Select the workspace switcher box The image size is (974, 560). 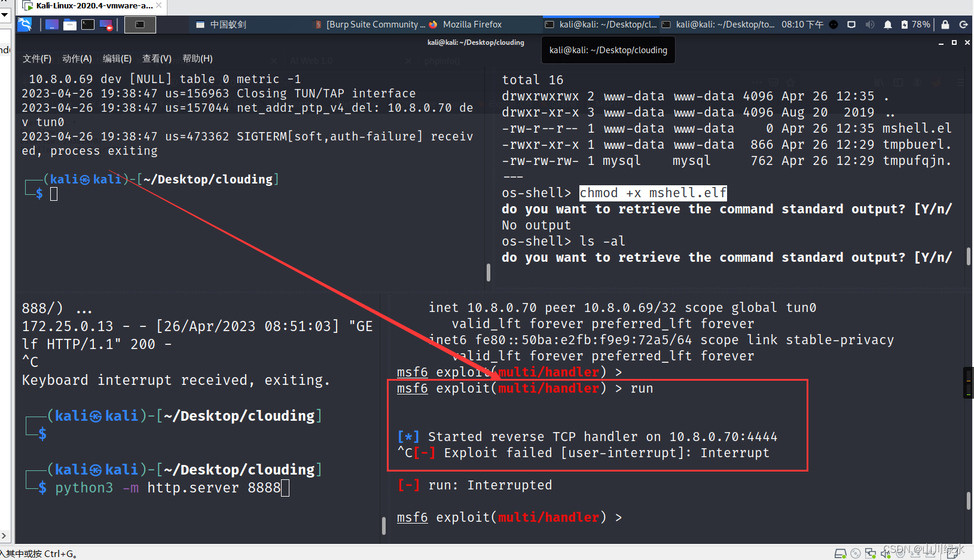(x=140, y=25)
